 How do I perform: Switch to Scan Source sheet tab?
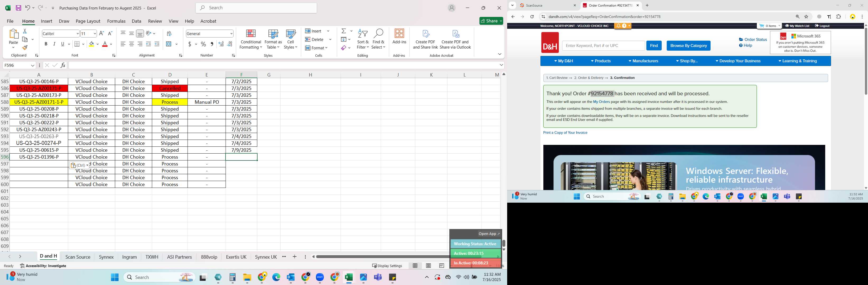pos(78,257)
